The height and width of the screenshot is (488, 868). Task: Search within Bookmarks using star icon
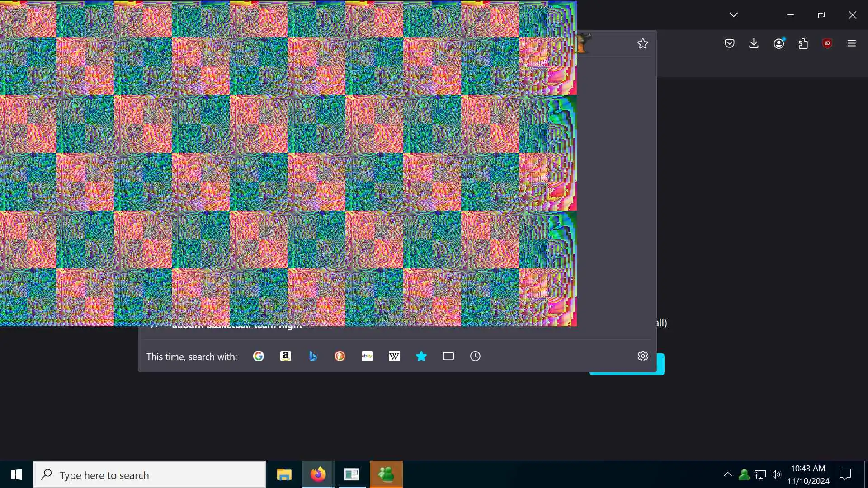421,357
